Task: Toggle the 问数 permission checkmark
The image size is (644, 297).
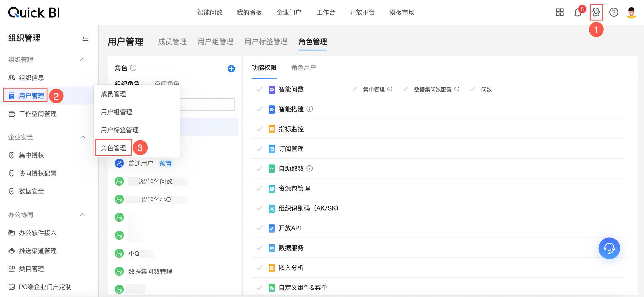Action: pyautogui.click(x=473, y=89)
